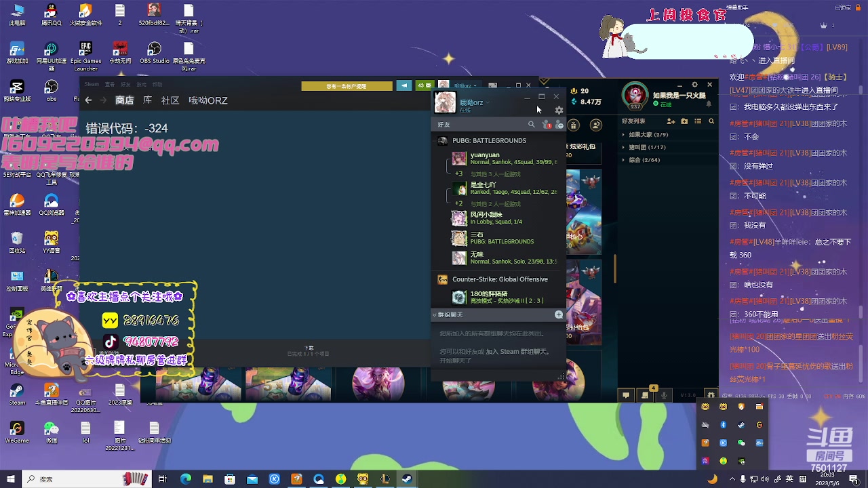The image size is (868, 488).
Task: Click the notification bell in League client
Action: (709, 104)
